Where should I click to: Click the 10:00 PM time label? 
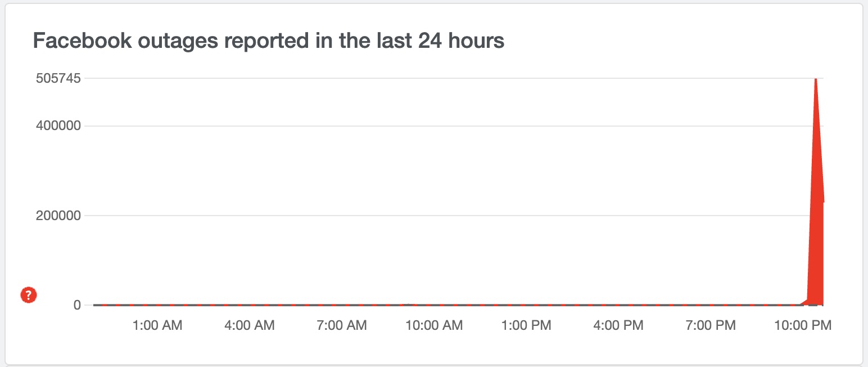coord(803,325)
